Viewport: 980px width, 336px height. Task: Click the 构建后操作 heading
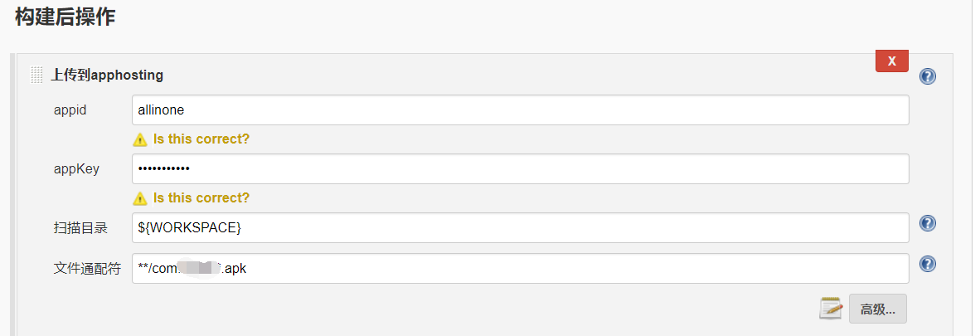65,17
